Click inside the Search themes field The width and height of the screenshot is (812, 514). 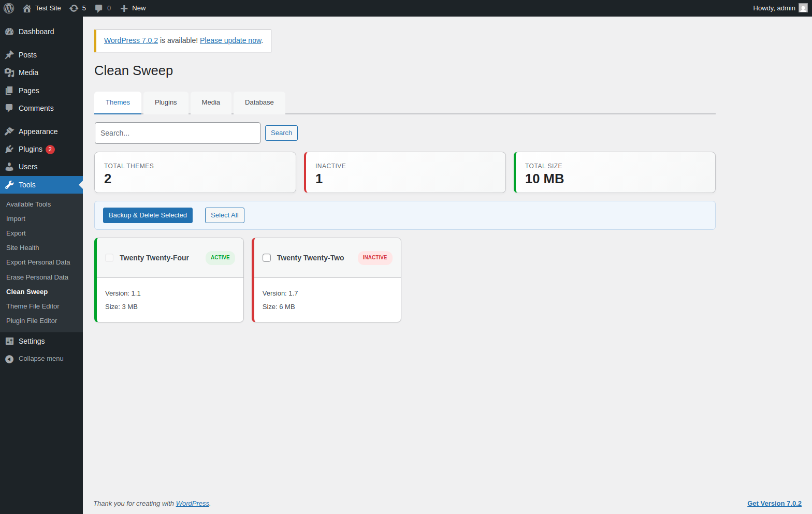coord(178,133)
